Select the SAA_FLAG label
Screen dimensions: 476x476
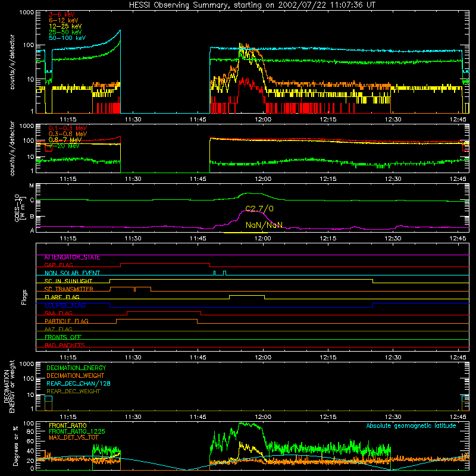click(x=58, y=313)
